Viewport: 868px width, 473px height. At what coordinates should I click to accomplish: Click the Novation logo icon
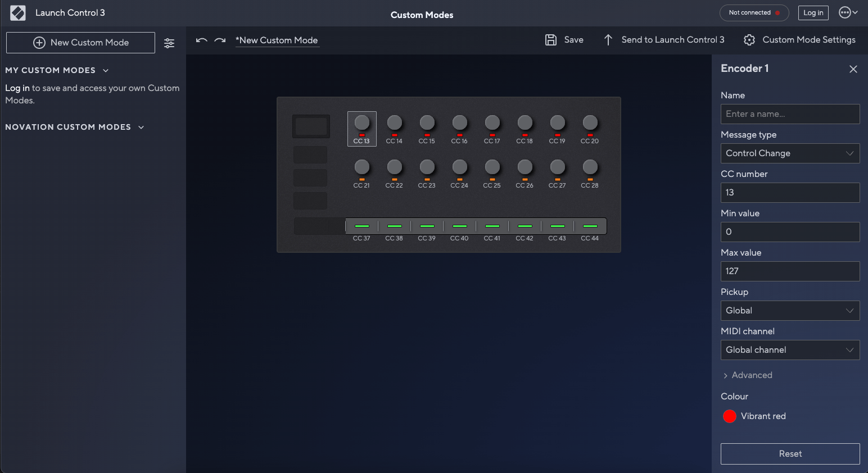click(18, 13)
